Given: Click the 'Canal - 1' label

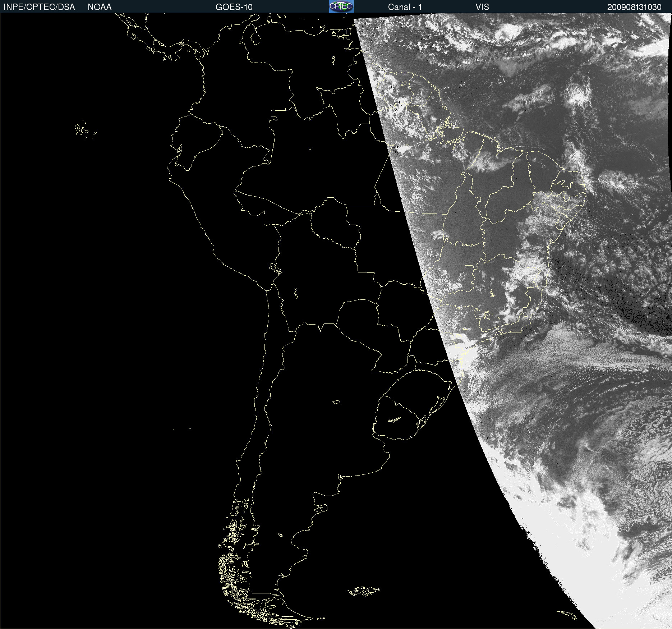Looking at the screenshot, I should pyautogui.click(x=405, y=7).
